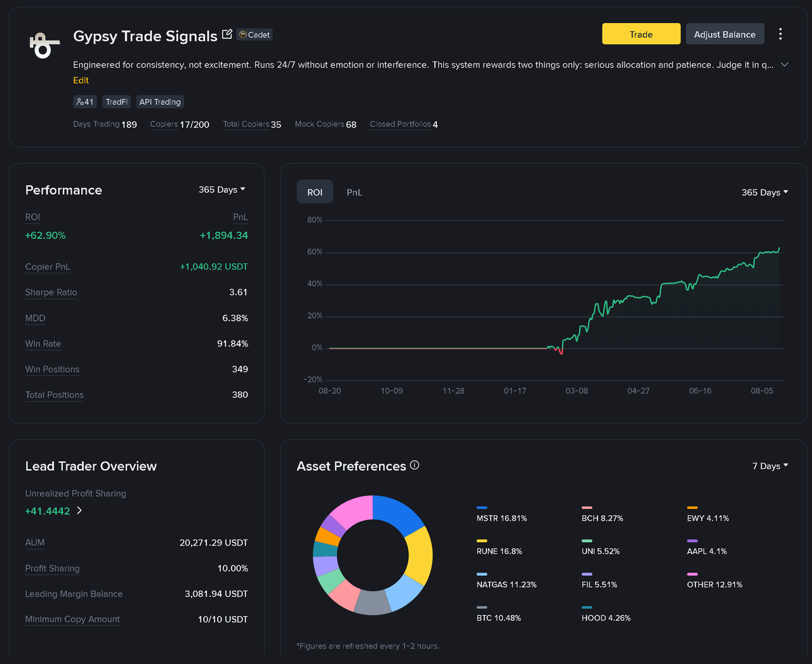The width and height of the screenshot is (812, 664).
Task: Click the Gypsy Trade Signals avatar logo
Action: tap(45, 45)
